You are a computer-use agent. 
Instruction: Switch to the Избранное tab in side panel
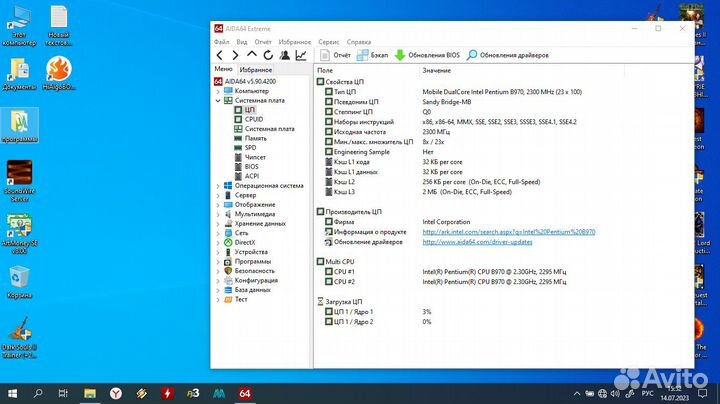tap(256, 70)
